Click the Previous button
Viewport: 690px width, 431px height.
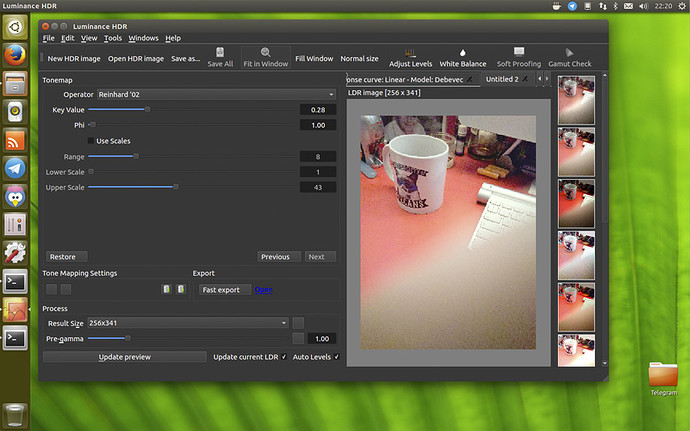click(279, 257)
